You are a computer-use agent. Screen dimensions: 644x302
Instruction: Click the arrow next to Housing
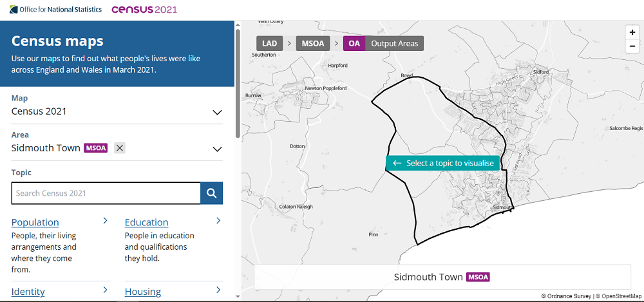tap(218, 290)
